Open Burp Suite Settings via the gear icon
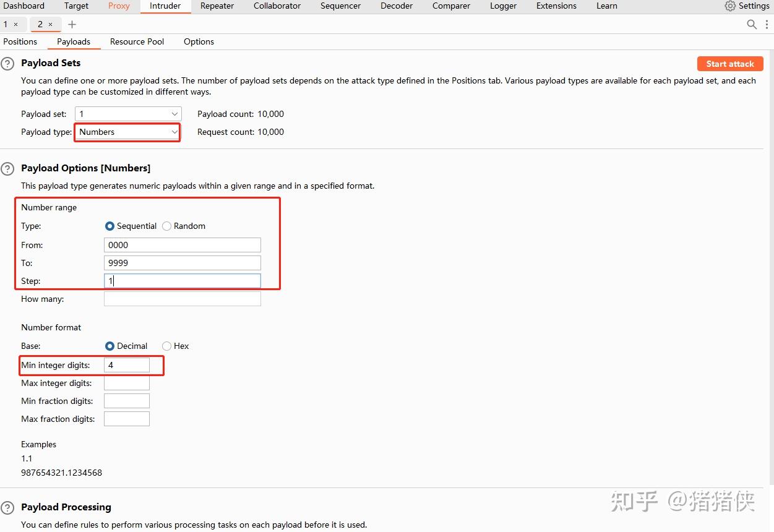 click(x=731, y=6)
